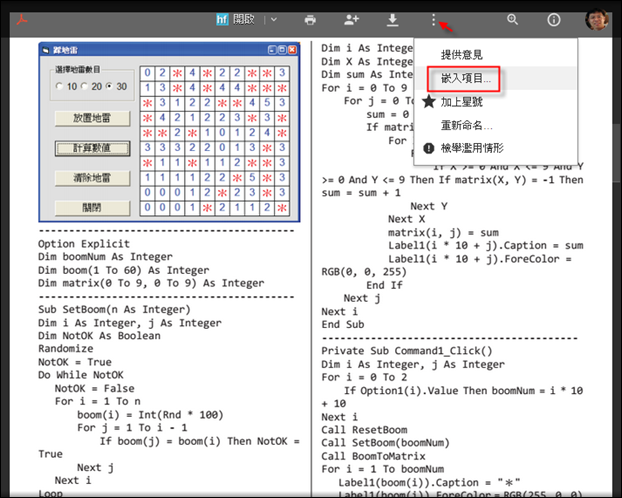This screenshot has width=622, height=498.
Task: Click the user profile avatar
Action: 597,19
